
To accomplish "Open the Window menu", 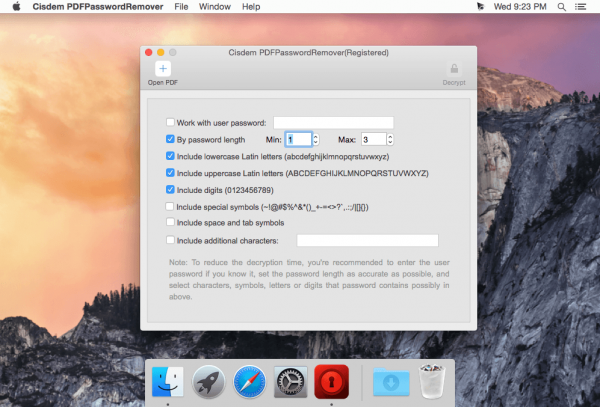I will point(215,7).
